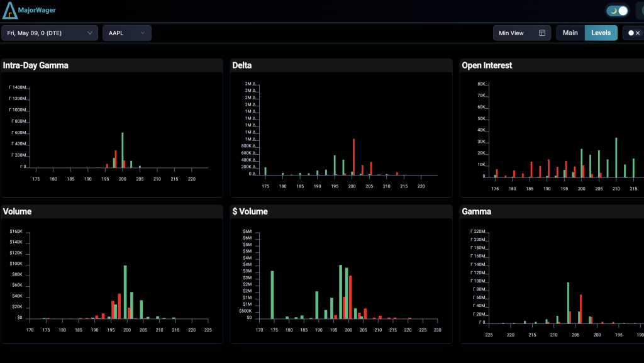
Task: Click tallest red bar in bottom Gamma chart
Action: pos(580,309)
